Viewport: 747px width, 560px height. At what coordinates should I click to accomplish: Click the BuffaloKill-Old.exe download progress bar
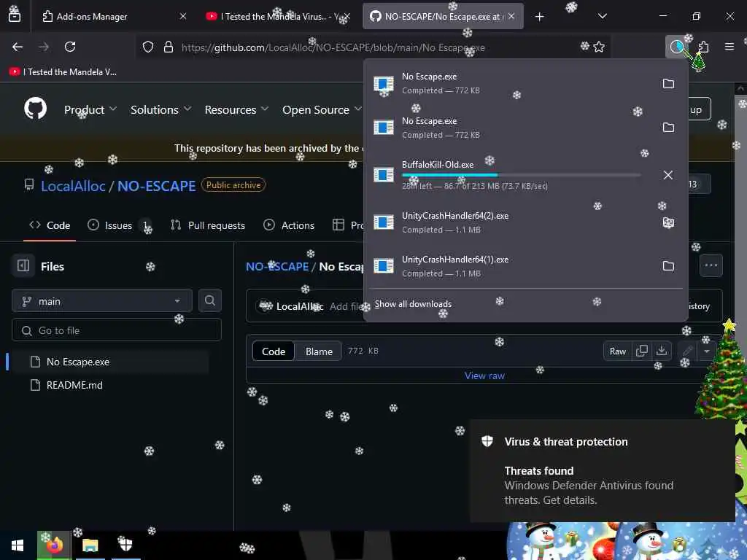521,175
